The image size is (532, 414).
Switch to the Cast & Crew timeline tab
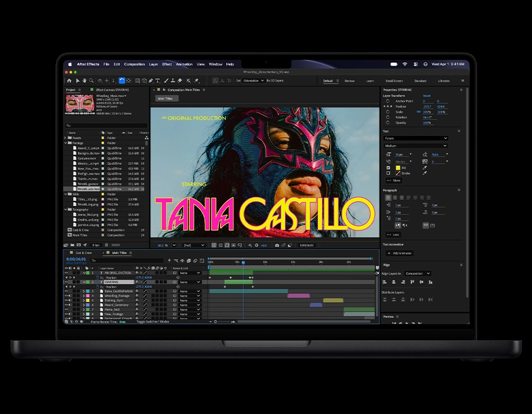(x=83, y=253)
